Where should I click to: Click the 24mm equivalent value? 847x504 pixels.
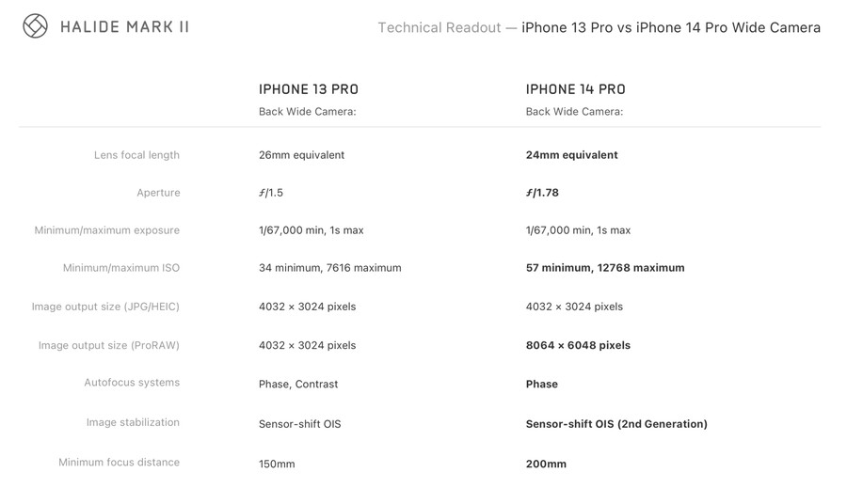click(x=572, y=155)
